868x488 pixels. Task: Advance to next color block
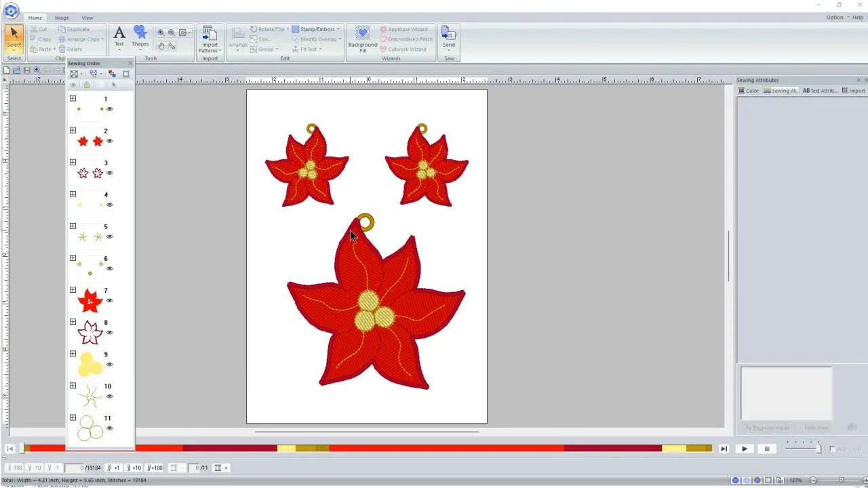220,468
